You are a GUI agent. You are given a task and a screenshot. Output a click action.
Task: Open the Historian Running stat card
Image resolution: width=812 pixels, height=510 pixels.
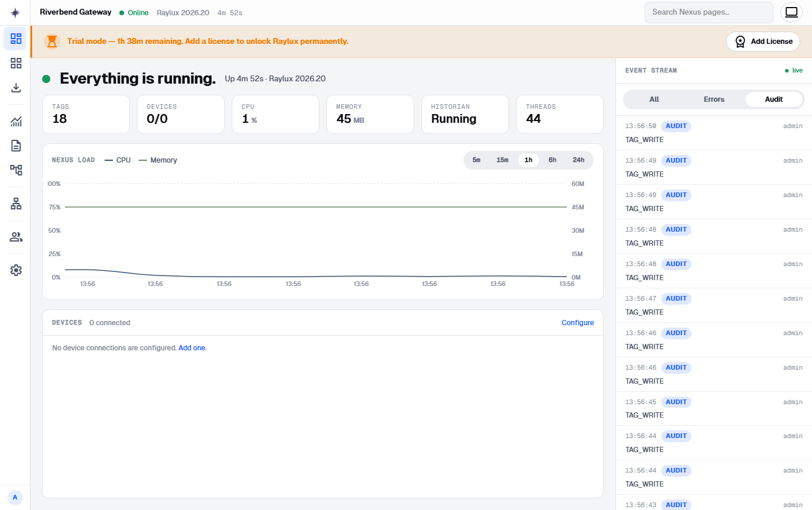pos(465,115)
